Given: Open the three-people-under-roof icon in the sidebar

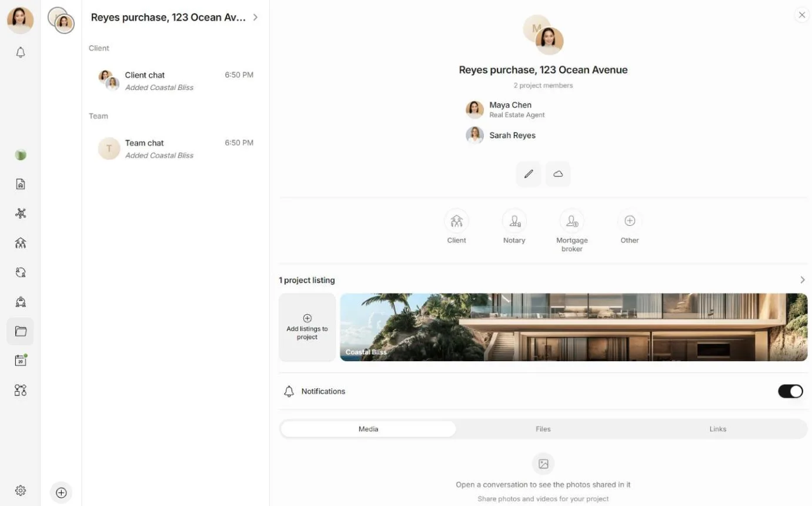Looking at the screenshot, I should click(21, 243).
